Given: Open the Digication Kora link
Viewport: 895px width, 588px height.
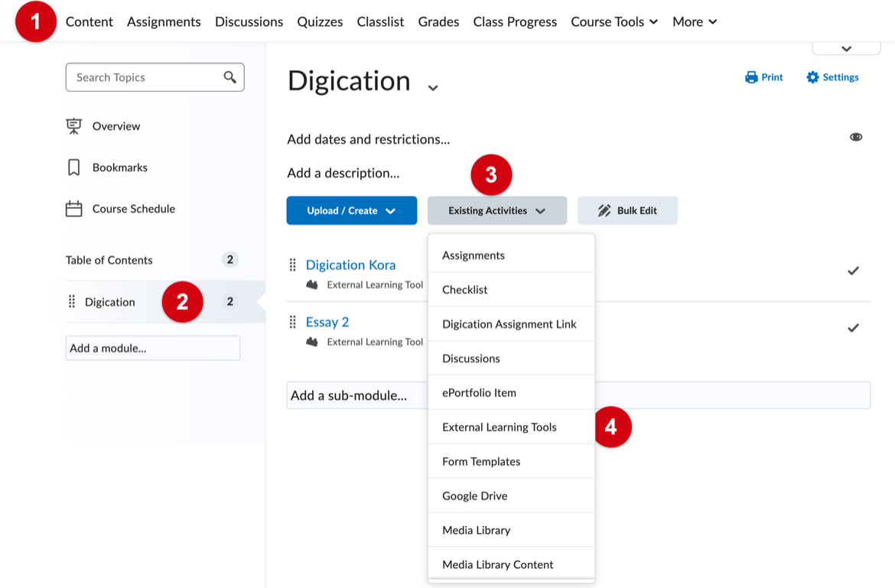Looking at the screenshot, I should pos(350,265).
